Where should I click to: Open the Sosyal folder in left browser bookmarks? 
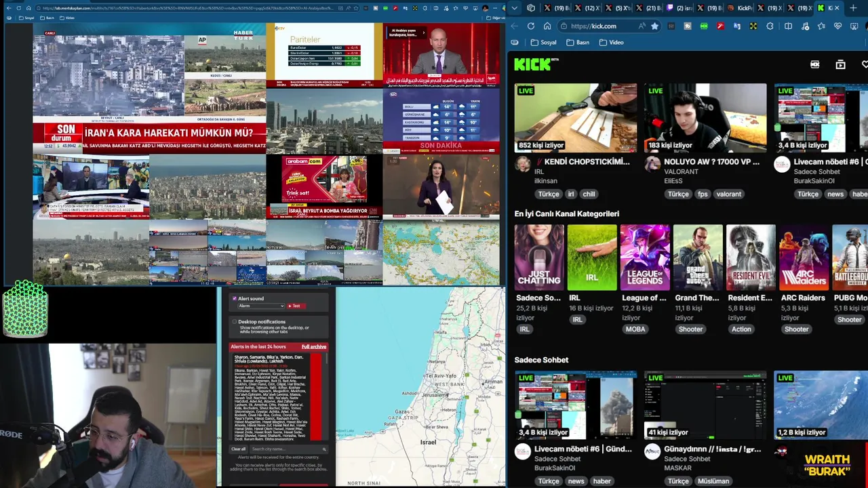click(x=25, y=18)
